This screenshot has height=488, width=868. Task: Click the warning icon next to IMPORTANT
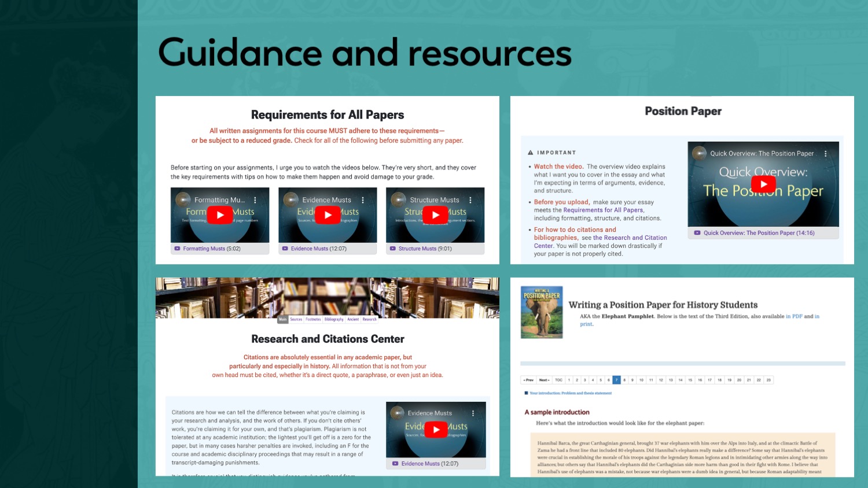pyautogui.click(x=531, y=152)
